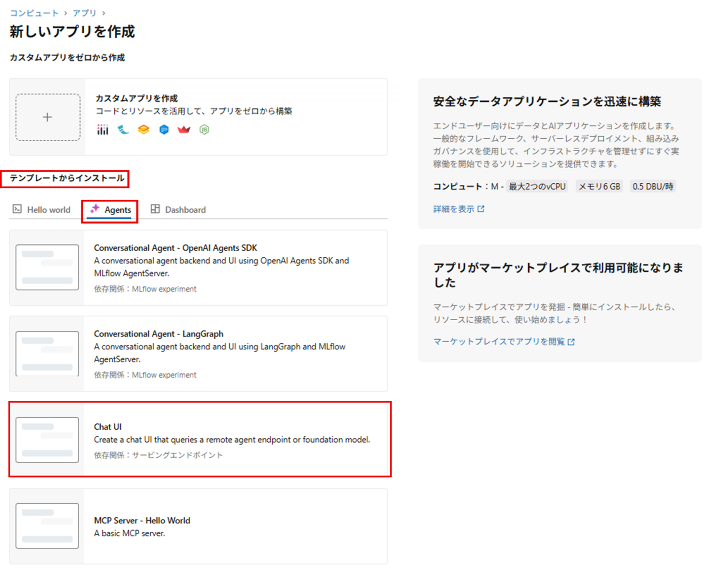Click the green Node.js icon
This screenshot has width=728, height=570.
[x=204, y=130]
